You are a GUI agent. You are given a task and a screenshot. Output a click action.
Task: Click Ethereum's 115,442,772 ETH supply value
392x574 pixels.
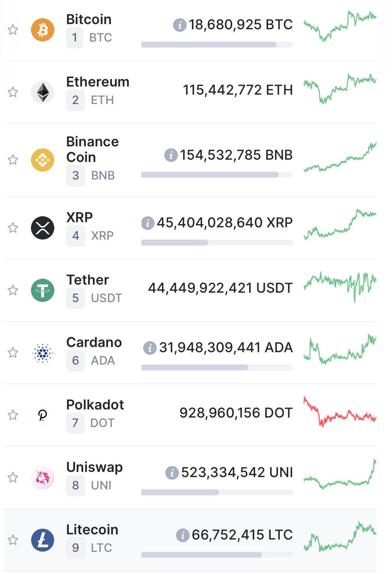pos(238,90)
